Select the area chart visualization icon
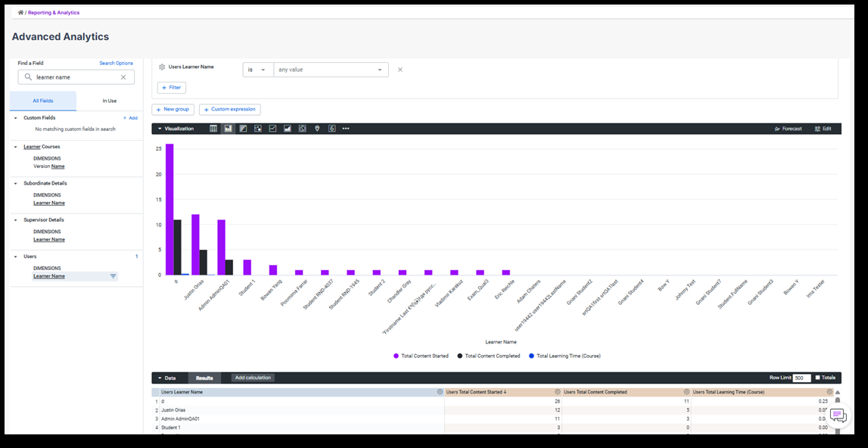The height and width of the screenshot is (448, 868). (288, 129)
